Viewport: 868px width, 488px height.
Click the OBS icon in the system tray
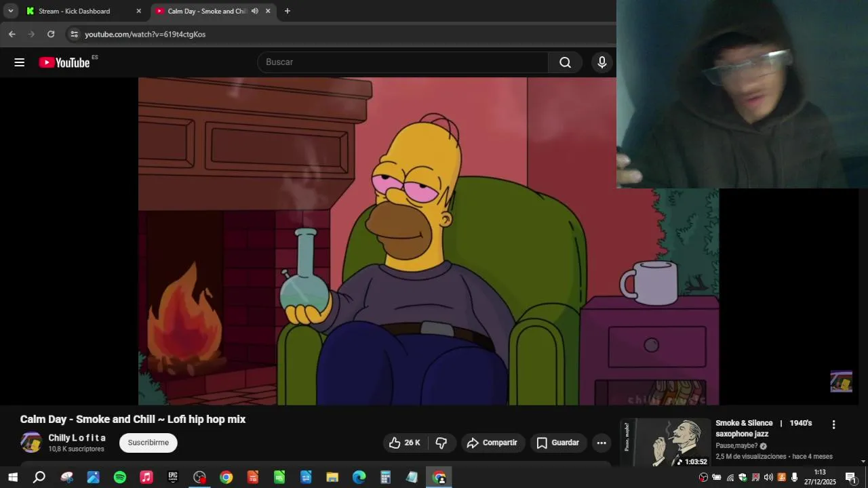703,477
